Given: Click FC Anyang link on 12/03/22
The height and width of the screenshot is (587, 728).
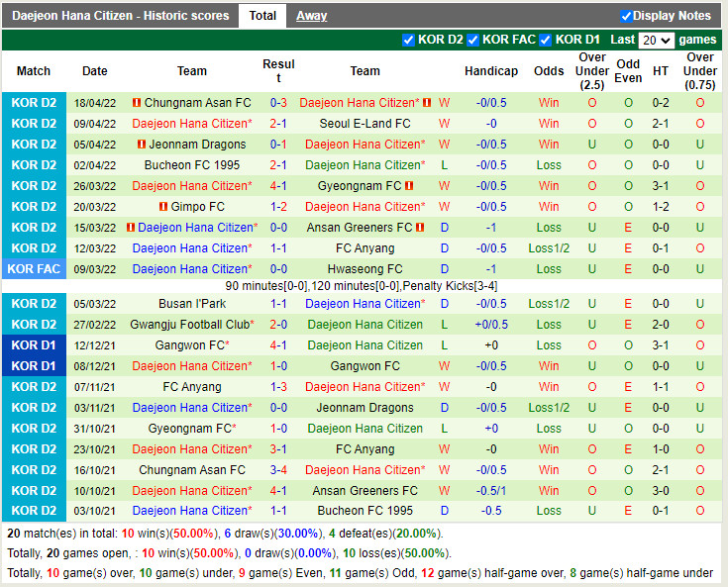Looking at the screenshot, I should tap(364, 248).
